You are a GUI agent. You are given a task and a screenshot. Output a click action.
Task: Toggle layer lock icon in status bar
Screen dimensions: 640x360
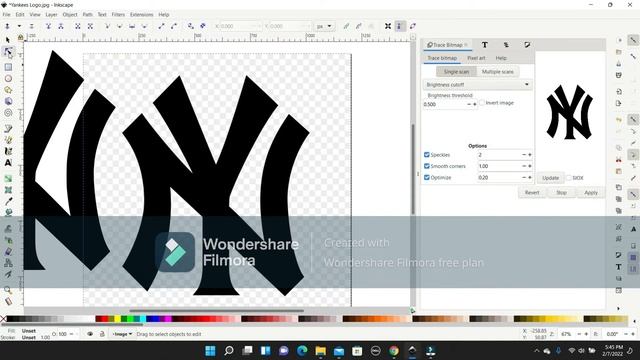102,334
